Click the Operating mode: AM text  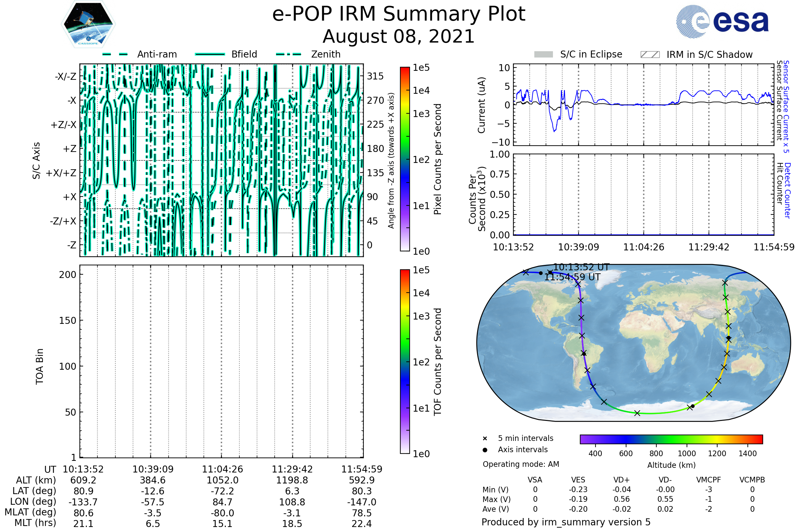(521, 464)
